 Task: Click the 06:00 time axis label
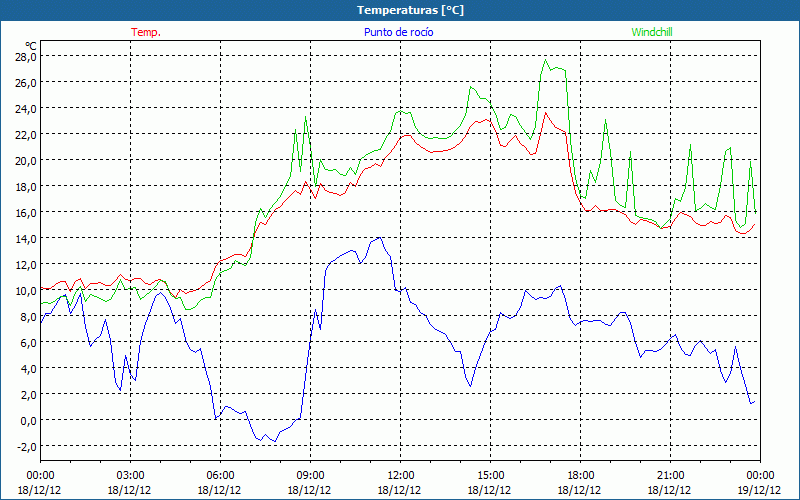pos(220,476)
